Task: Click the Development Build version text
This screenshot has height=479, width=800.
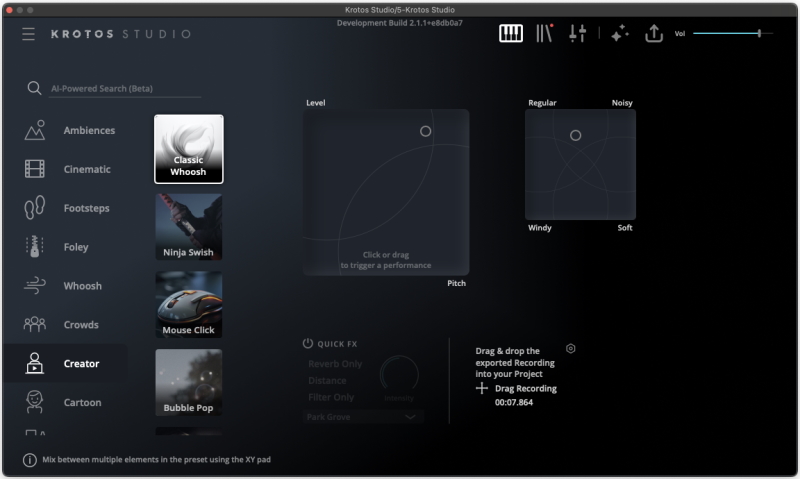Action: coord(399,23)
